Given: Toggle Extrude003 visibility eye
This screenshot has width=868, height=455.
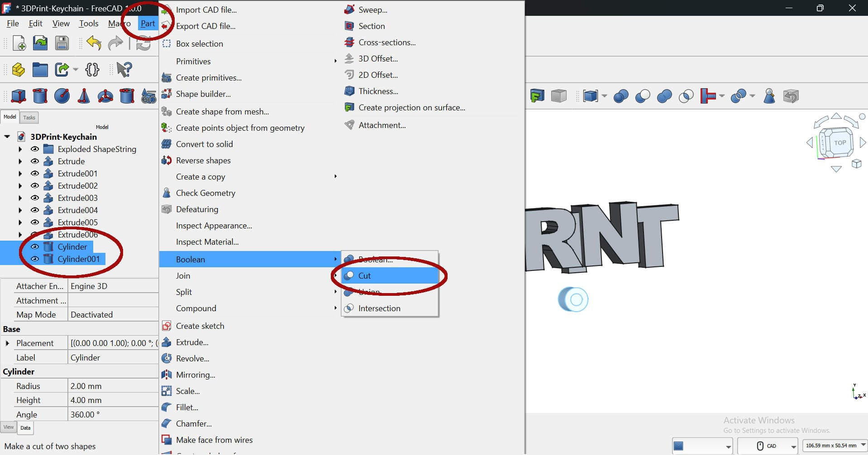Looking at the screenshot, I should pyautogui.click(x=34, y=198).
